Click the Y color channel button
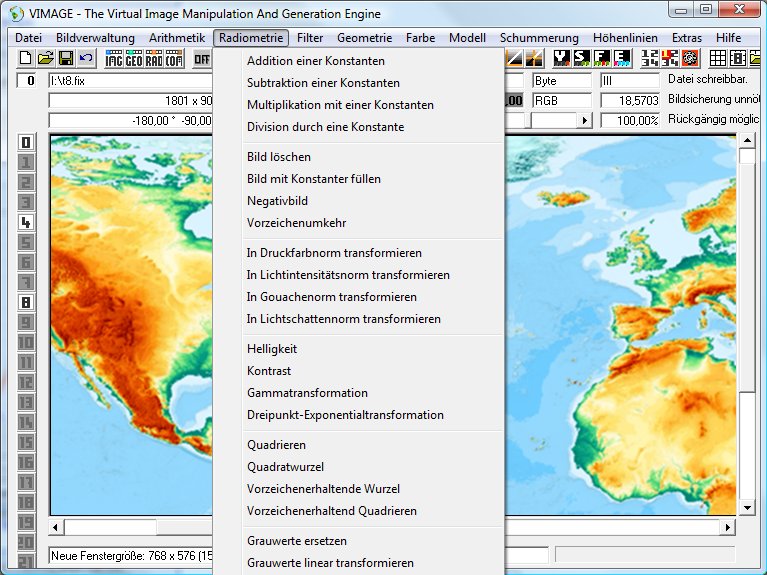The image size is (767, 575). coord(561,59)
